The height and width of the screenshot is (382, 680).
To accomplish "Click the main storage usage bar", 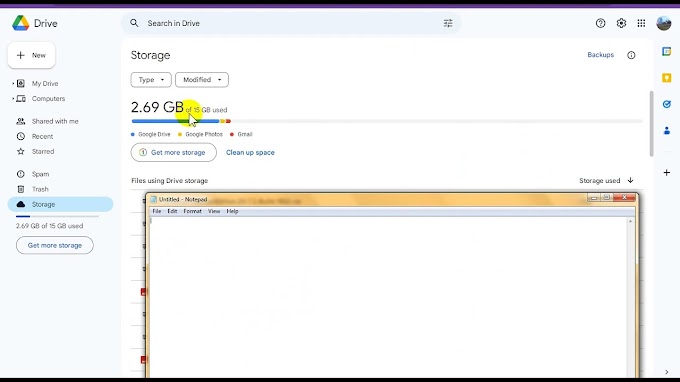I will [387, 121].
